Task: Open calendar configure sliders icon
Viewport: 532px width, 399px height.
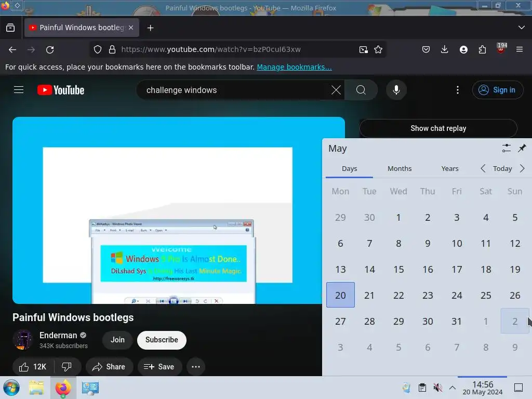Action: [x=506, y=148]
